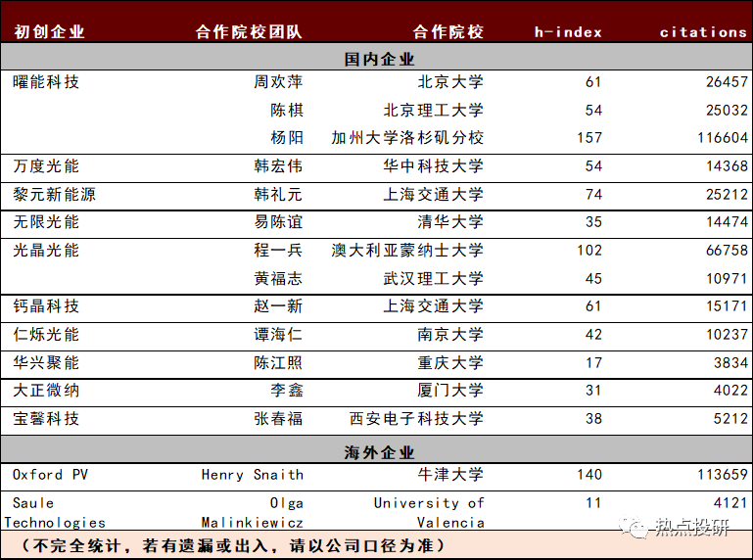Click the footnote starting 不完全统计
This screenshot has height=560, width=753.
234,545
